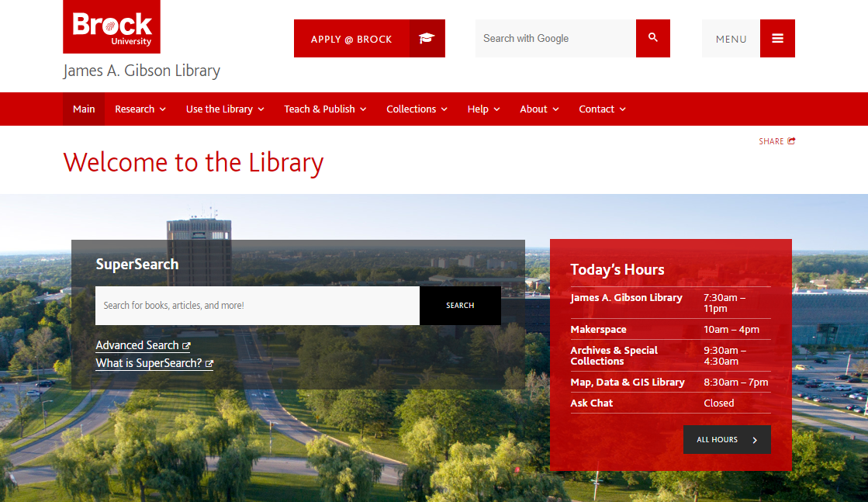Click the Closed status text
The width and height of the screenshot is (868, 502).
718,403
